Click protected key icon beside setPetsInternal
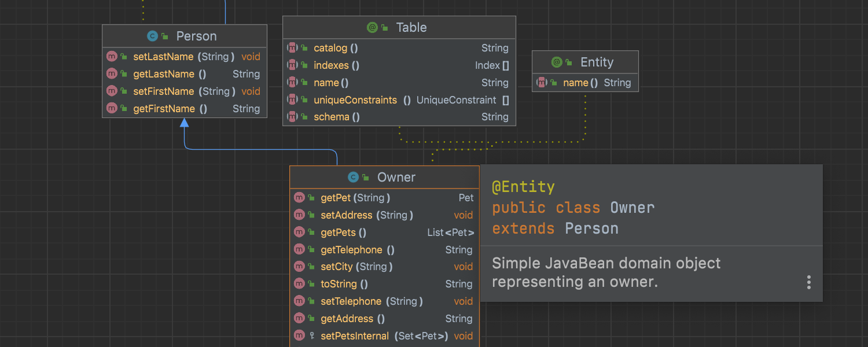This screenshot has height=347, width=868. [x=312, y=335]
